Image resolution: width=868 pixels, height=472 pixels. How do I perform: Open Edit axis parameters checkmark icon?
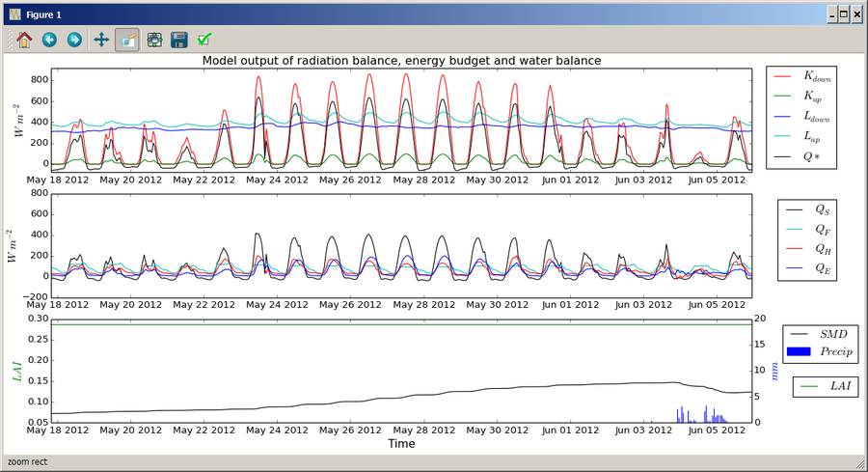(x=204, y=40)
